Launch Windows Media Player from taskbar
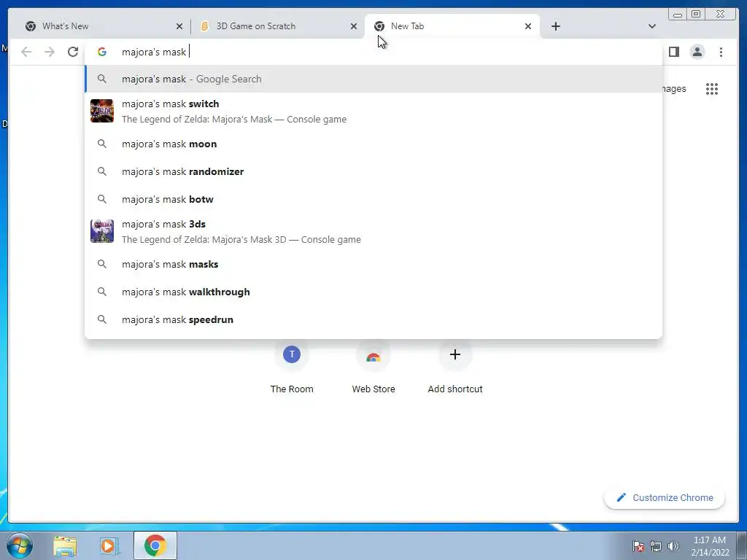The height and width of the screenshot is (560, 747). coord(109,546)
